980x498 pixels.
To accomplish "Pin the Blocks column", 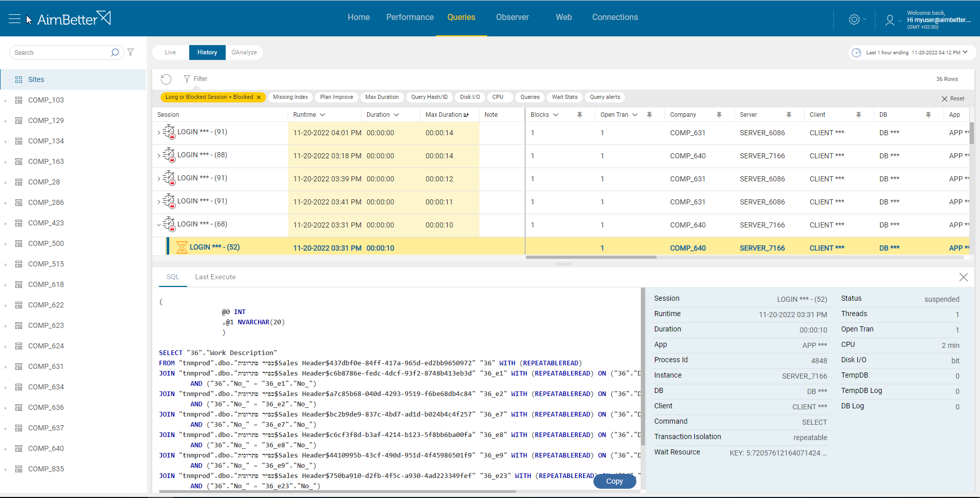I will tap(579, 115).
